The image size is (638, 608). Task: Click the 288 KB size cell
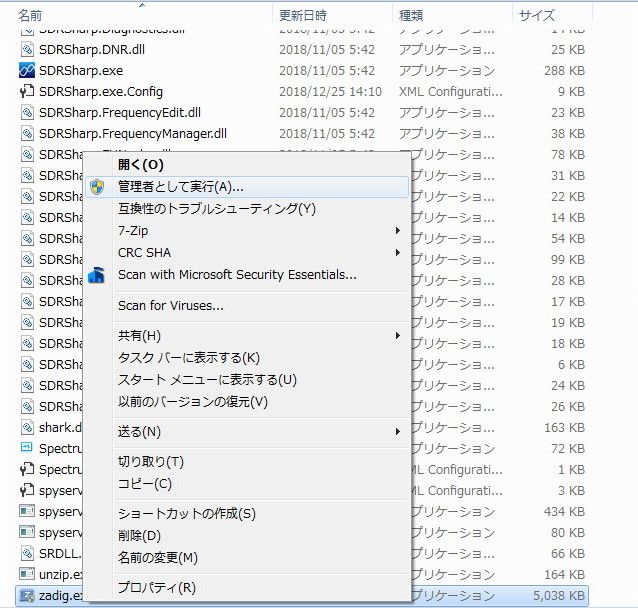[564, 70]
